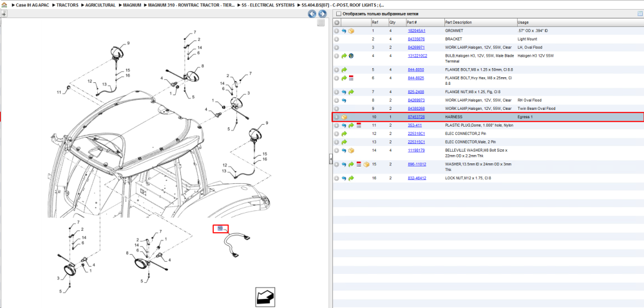Click 'Twin Beam Oval Flood' usage text
The height and width of the screenshot is (308, 644).
coord(536,109)
